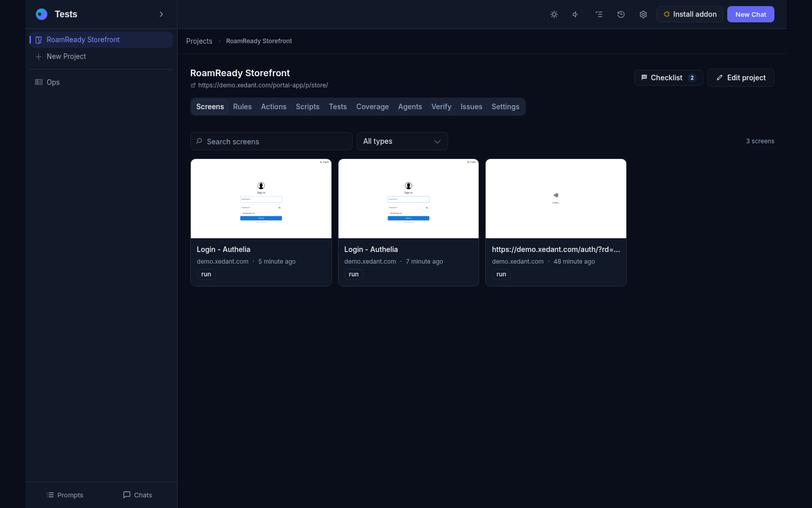The width and height of the screenshot is (812, 508).
Task: Click the https://demo.xedant.com/auth card title
Action: [556, 249]
